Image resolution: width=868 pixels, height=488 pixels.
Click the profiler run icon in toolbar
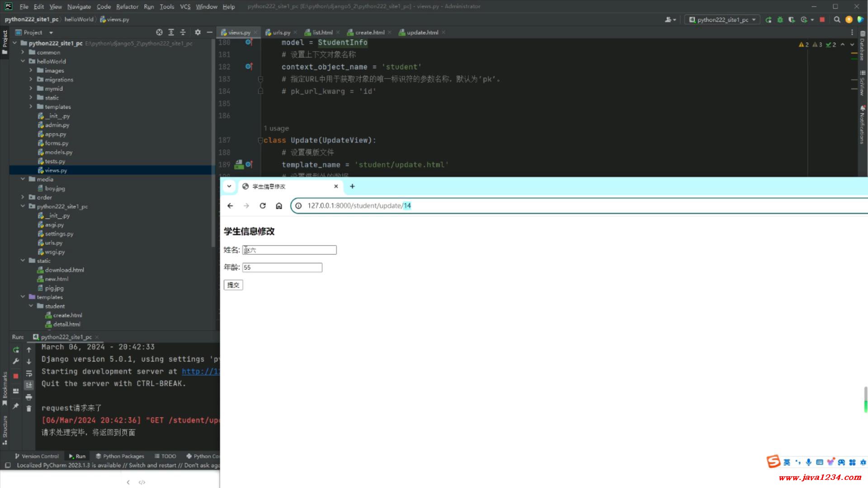pos(804,20)
